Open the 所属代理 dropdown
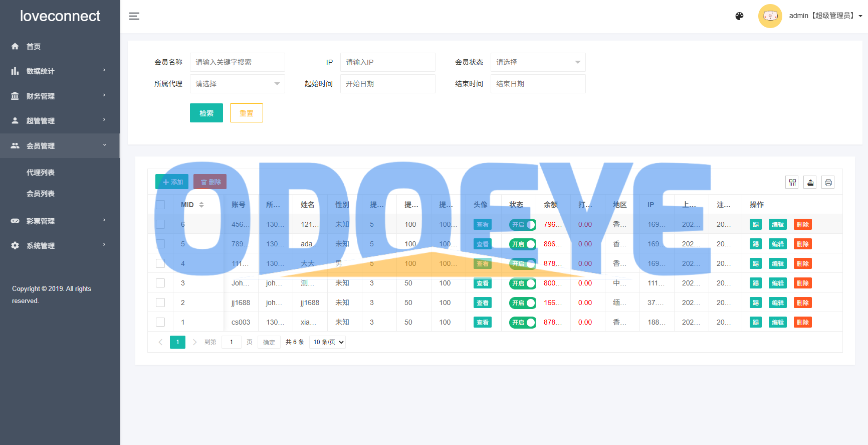Image resolution: width=868 pixels, height=445 pixels. point(237,84)
